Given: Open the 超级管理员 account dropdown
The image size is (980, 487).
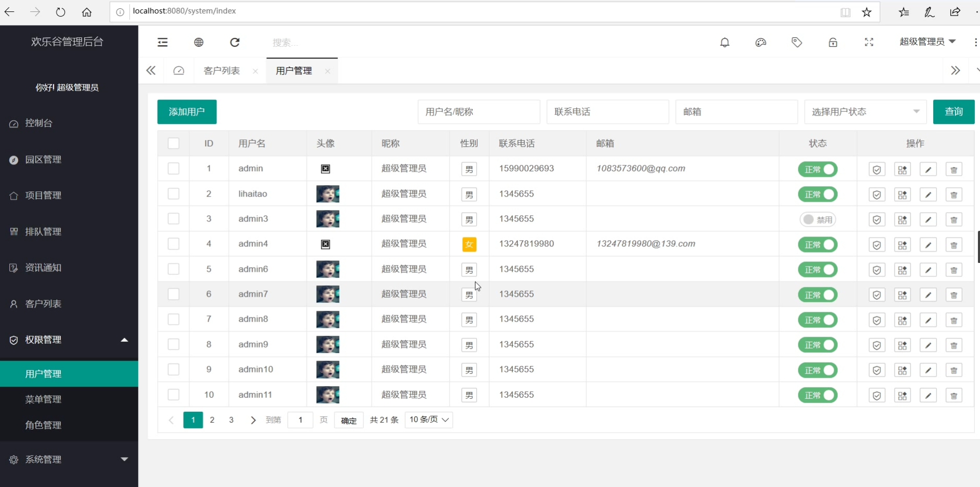Looking at the screenshot, I should pyautogui.click(x=927, y=41).
